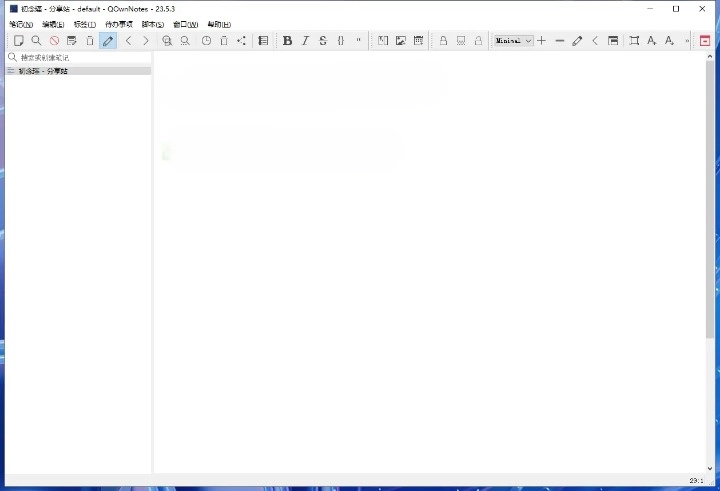Click the editor's vertical scrollbar
The width and height of the screenshot is (720, 491).
pos(710,200)
